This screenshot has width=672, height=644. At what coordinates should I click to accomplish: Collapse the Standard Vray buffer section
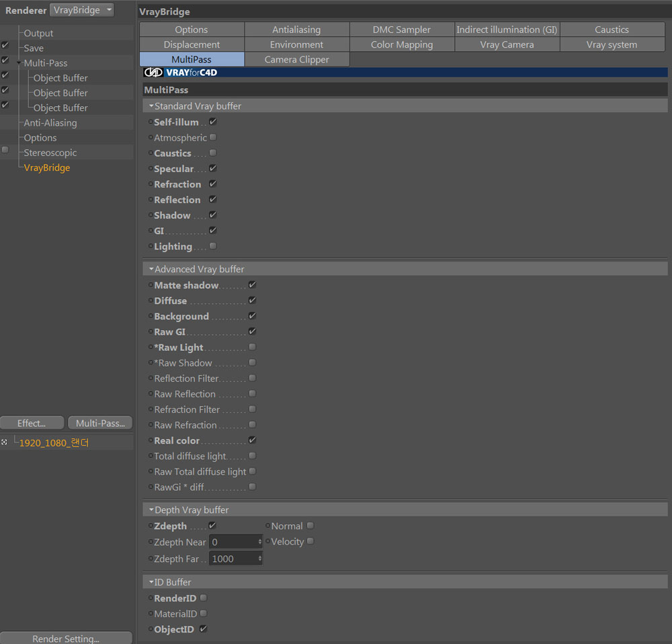[x=151, y=106]
